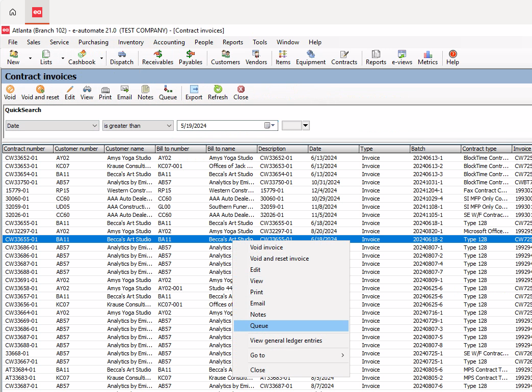The width and height of the screenshot is (532, 392).
Task: Click the Export toolbar button
Action: pos(194,93)
